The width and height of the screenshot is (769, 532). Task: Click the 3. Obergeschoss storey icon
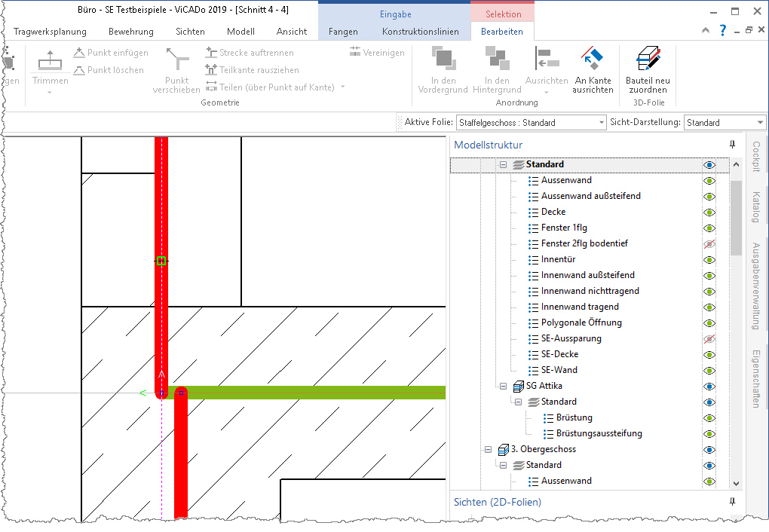pyautogui.click(x=503, y=449)
